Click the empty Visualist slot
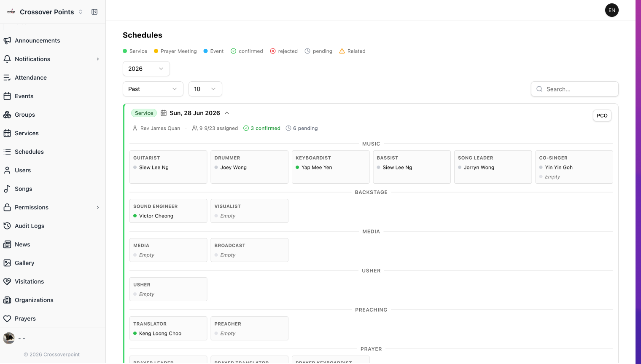 [250, 211]
